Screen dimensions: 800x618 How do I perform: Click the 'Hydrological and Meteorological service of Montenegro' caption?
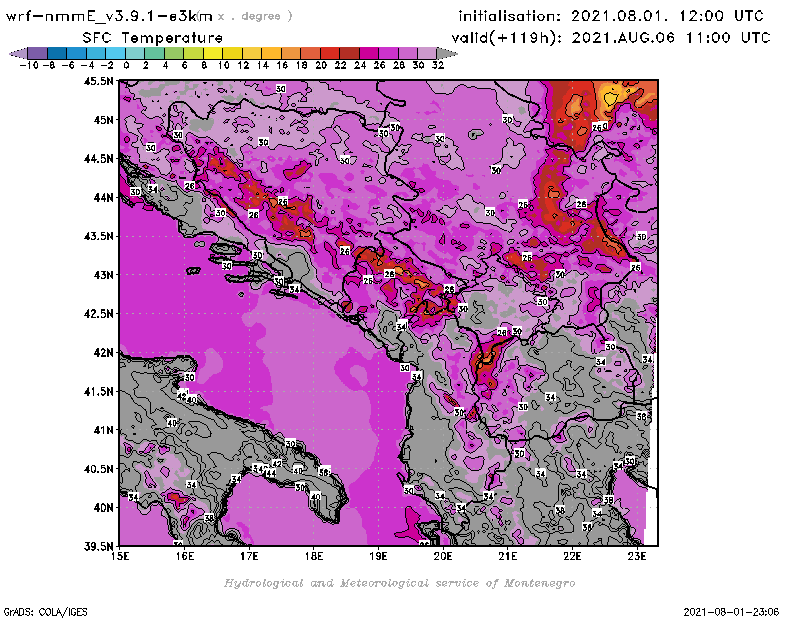coord(399,583)
